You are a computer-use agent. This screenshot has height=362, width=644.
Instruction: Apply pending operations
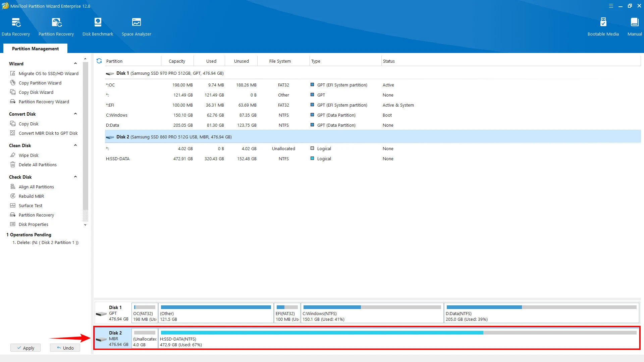(x=25, y=348)
